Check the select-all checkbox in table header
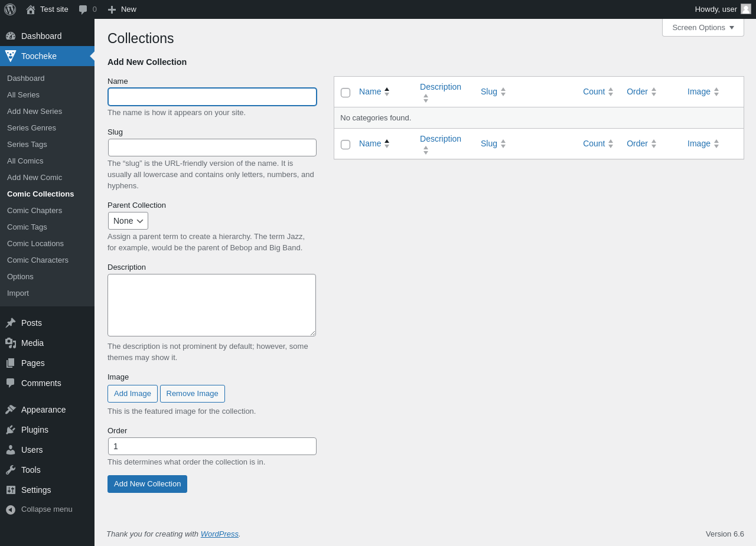The height and width of the screenshot is (546, 756). (346, 93)
